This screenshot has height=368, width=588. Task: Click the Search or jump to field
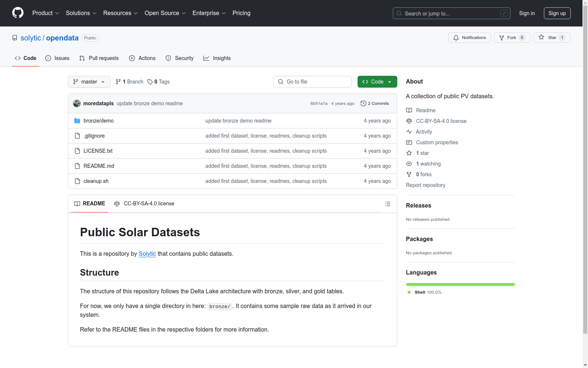[452, 13]
